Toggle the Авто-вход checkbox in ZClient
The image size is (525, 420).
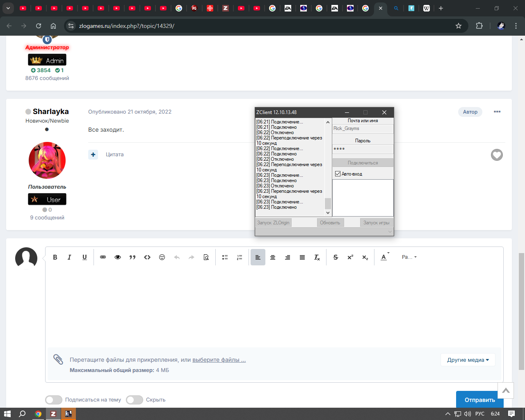tap(338, 174)
